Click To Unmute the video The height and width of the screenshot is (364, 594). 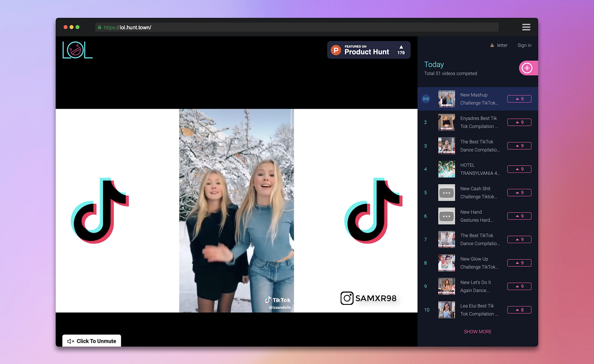[x=92, y=341]
